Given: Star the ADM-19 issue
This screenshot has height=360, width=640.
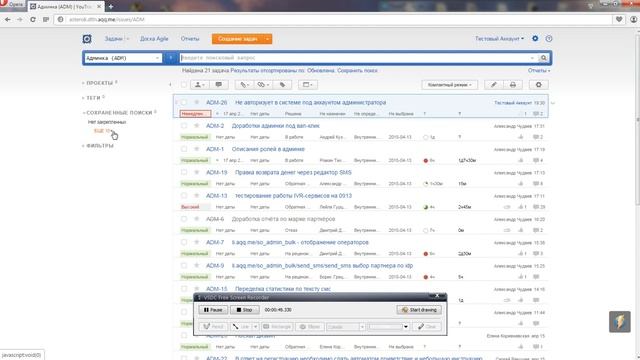Looking at the screenshot, I should click(x=196, y=172).
